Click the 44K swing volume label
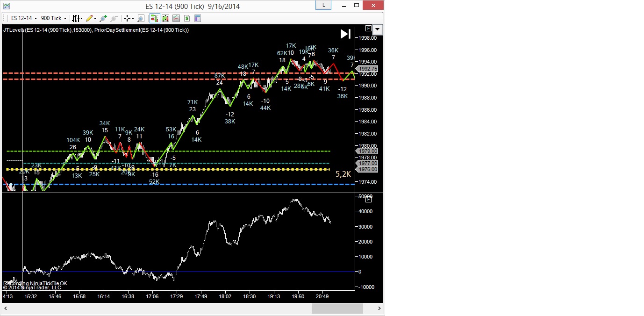 [x=265, y=108]
